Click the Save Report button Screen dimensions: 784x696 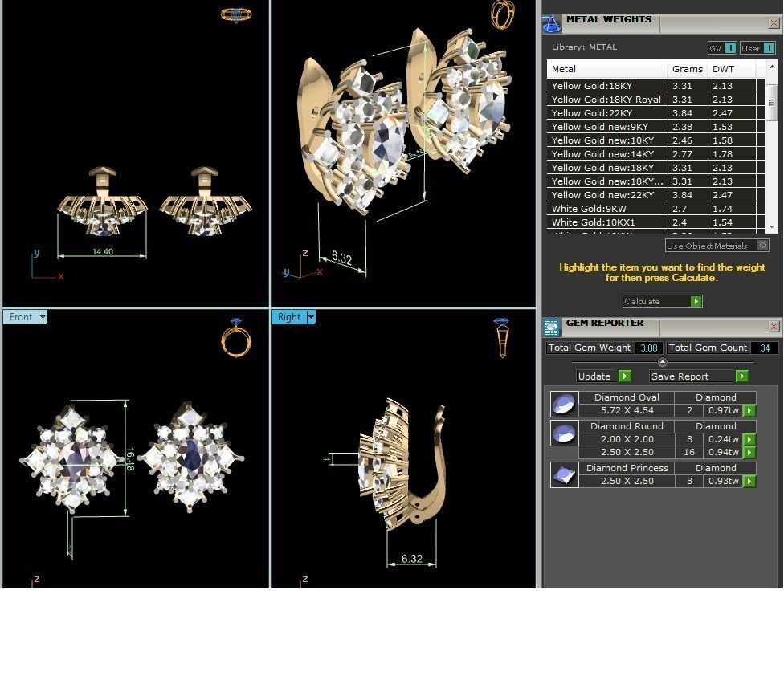tap(699, 376)
